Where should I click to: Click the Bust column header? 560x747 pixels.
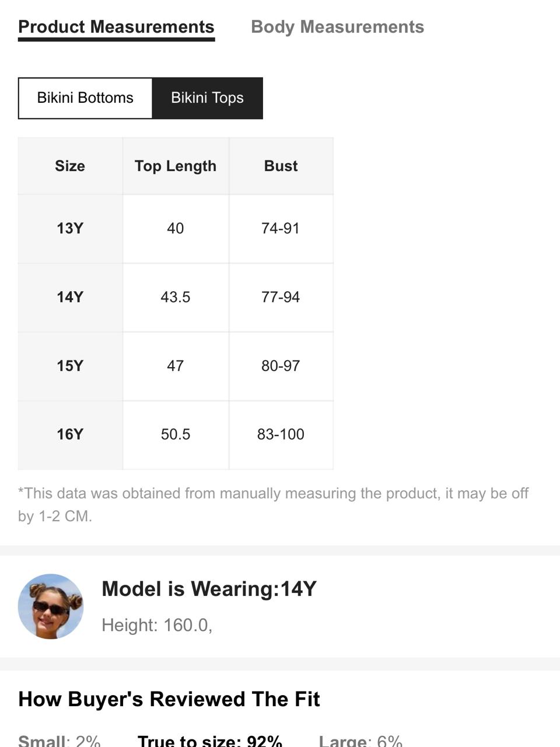pyautogui.click(x=281, y=166)
